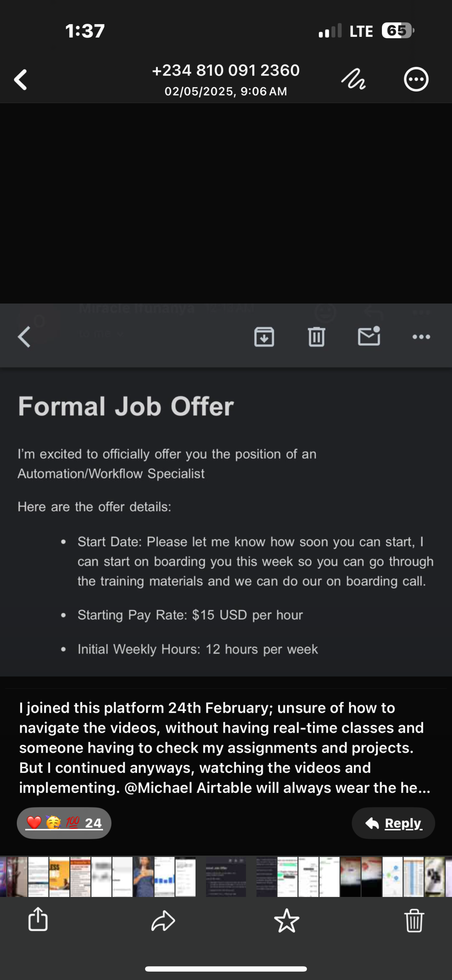Select the bar chart thumbnail
The image size is (452, 980).
(x=165, y=877)
